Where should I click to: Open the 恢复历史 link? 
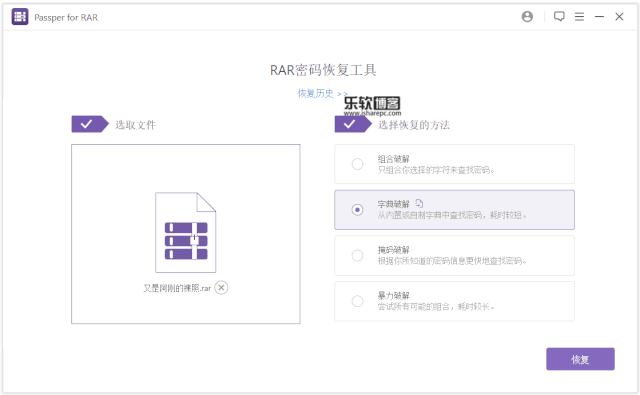pos(322,93)
